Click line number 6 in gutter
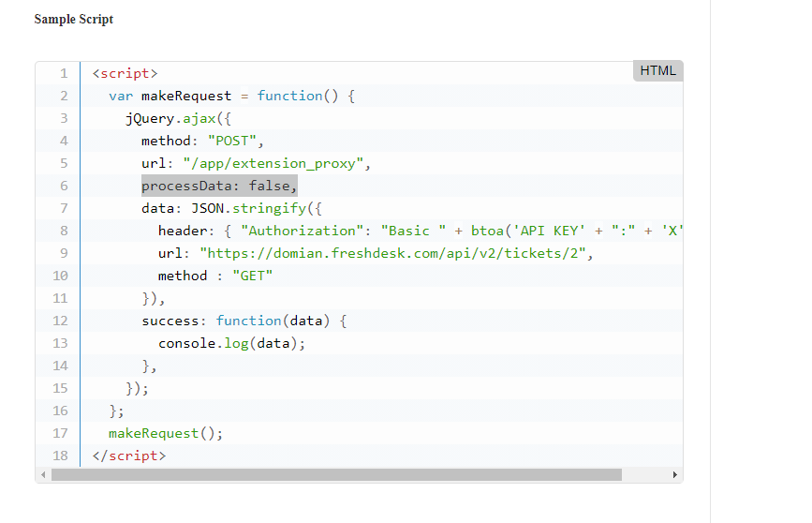 (x=64, y=186)
